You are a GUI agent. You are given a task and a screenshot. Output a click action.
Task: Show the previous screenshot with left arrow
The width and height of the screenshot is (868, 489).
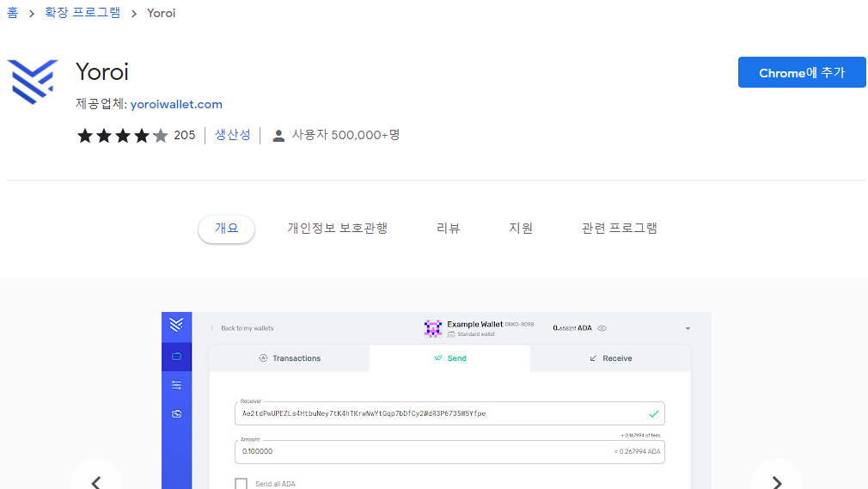coord(95,482)
